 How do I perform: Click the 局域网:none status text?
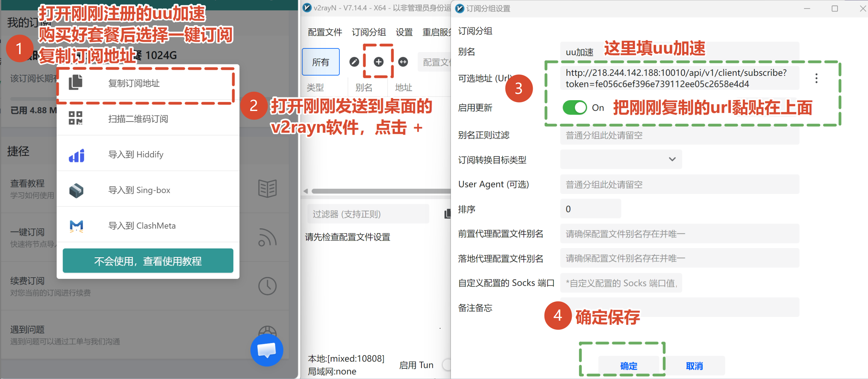coord(332,371)
